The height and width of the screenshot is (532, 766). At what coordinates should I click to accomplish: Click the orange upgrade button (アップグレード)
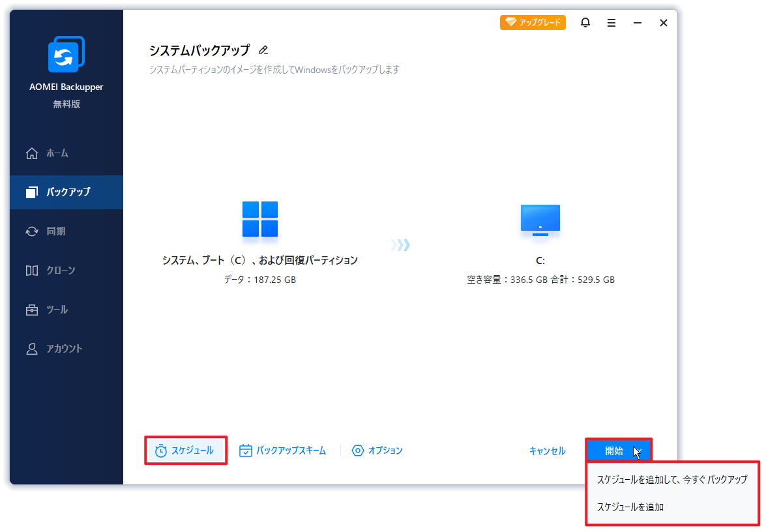pyautogui.click(x=533, y=22)
